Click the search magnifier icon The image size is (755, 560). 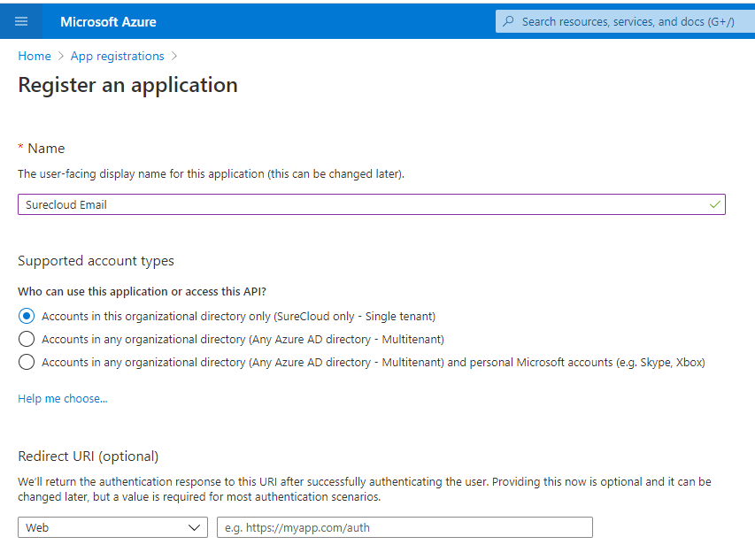pos(508,21)
